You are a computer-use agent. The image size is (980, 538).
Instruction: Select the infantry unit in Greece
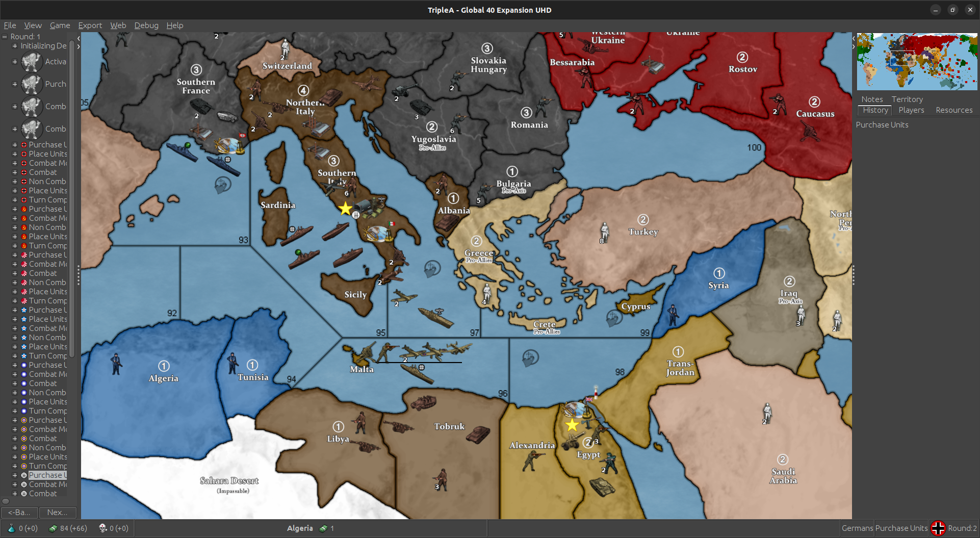tap(487, 294)
